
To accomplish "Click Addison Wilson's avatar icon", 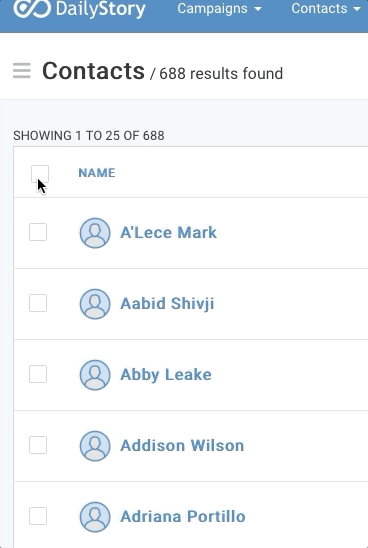I will 95,446.
